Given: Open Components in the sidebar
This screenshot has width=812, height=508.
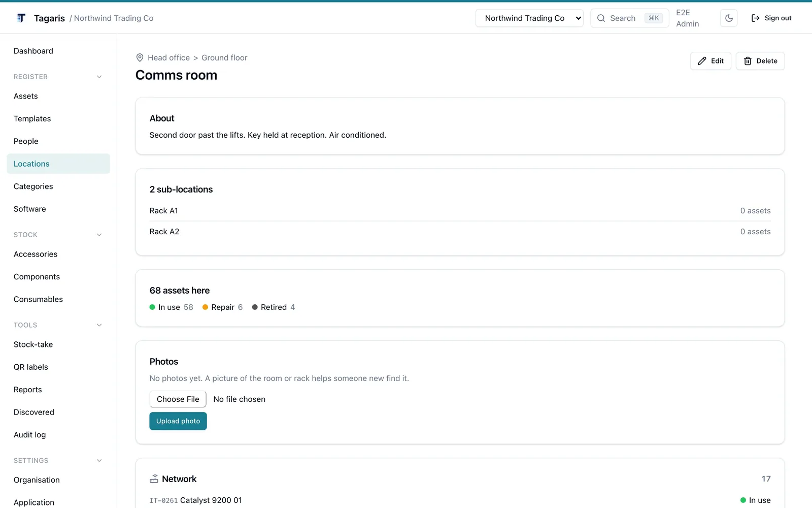Looking at the screenshot, I should point(58,277).
